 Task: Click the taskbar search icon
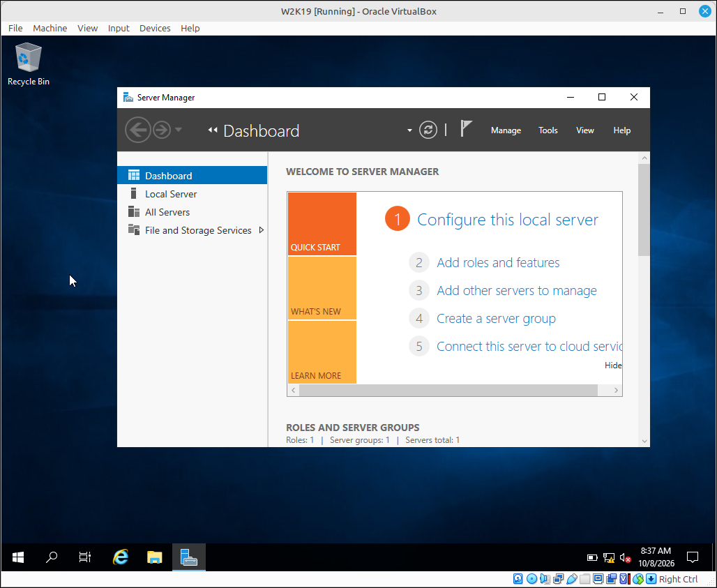point(52,557)
